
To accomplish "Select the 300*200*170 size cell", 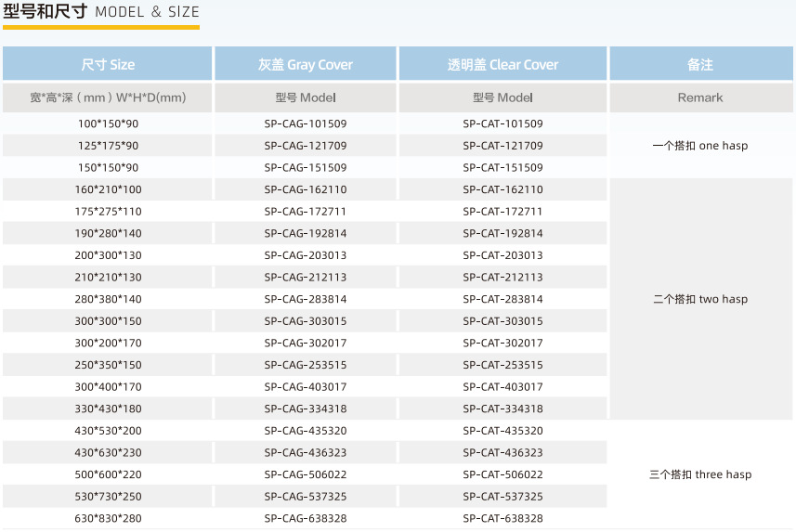I will point(108,343).
